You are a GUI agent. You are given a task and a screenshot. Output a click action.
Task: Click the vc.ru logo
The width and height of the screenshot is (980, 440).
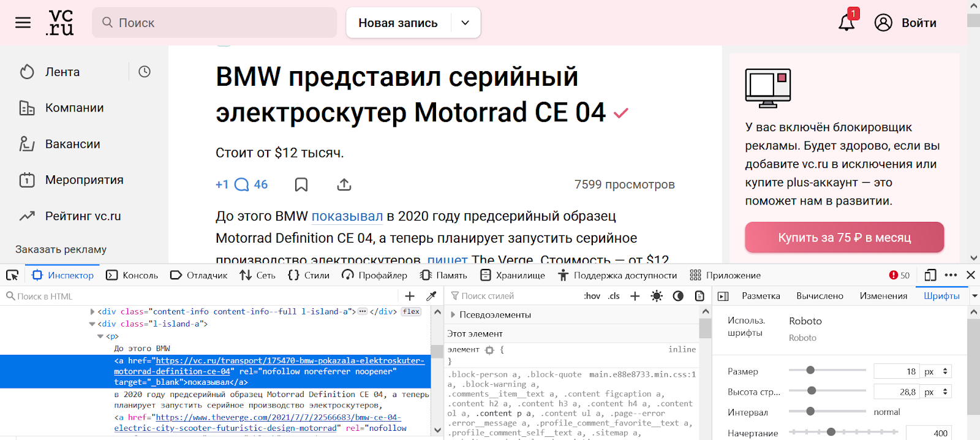[60, 23]
